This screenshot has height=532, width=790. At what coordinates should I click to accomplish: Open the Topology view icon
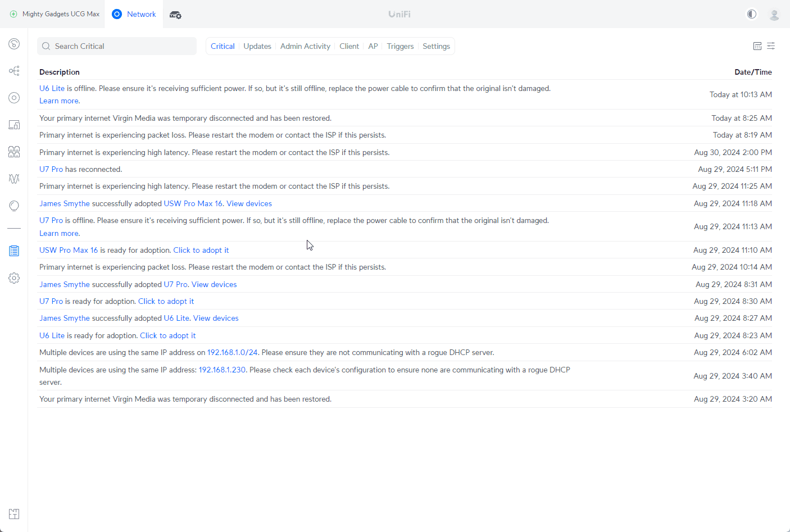coord(14,71)
